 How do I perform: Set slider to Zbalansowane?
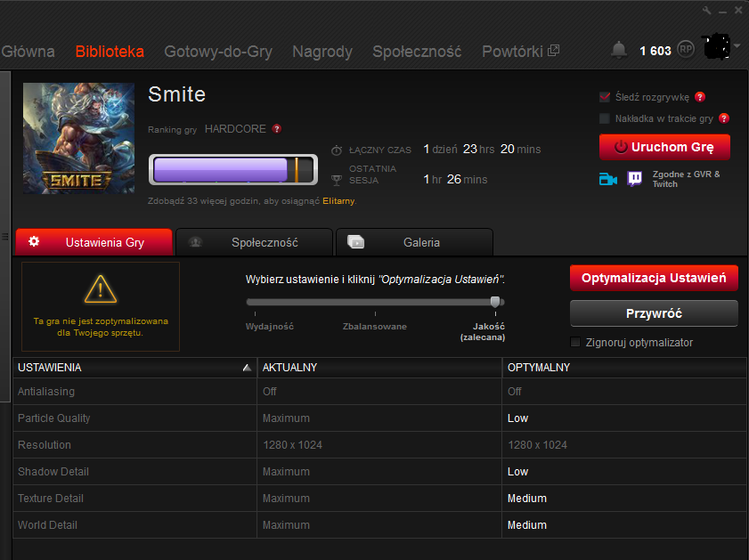(375, 327)
